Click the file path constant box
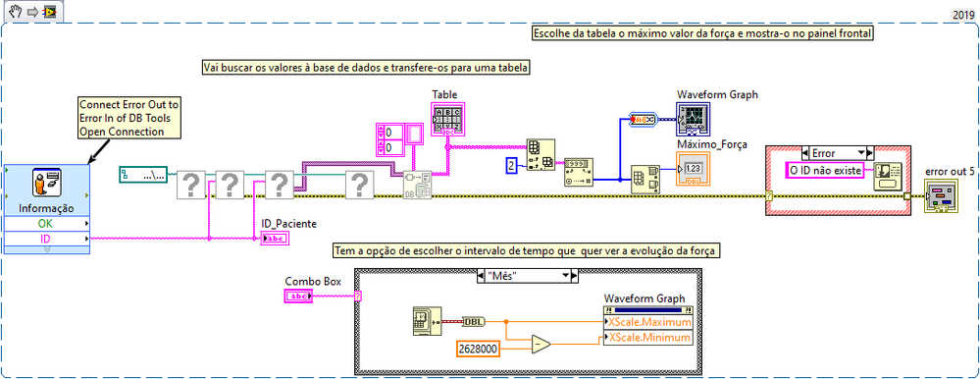980x379 pixels. [144, 176]
